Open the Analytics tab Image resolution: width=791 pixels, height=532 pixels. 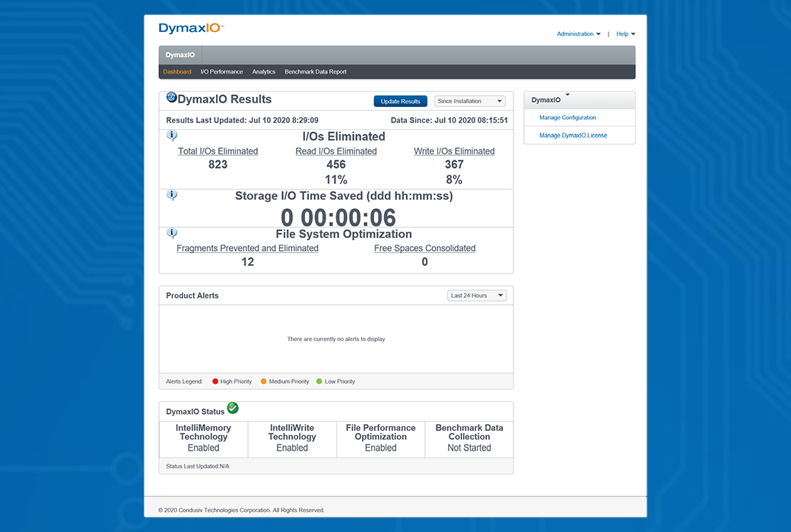[x=263, y=72]
